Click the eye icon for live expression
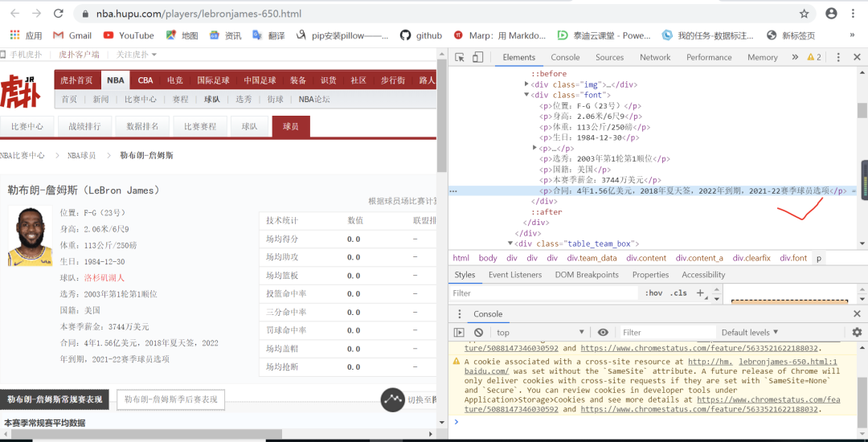This screenshot has width=868, height=442. (603, 333)
